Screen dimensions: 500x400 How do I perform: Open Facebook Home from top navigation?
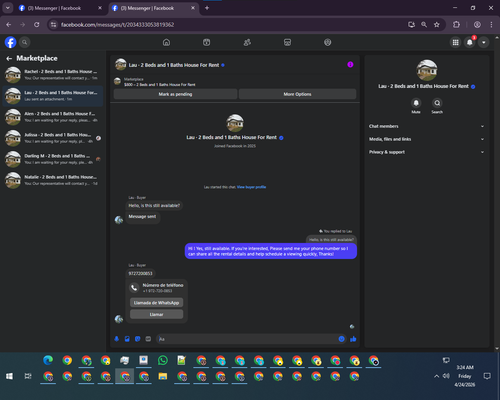(x=166, y=42)
